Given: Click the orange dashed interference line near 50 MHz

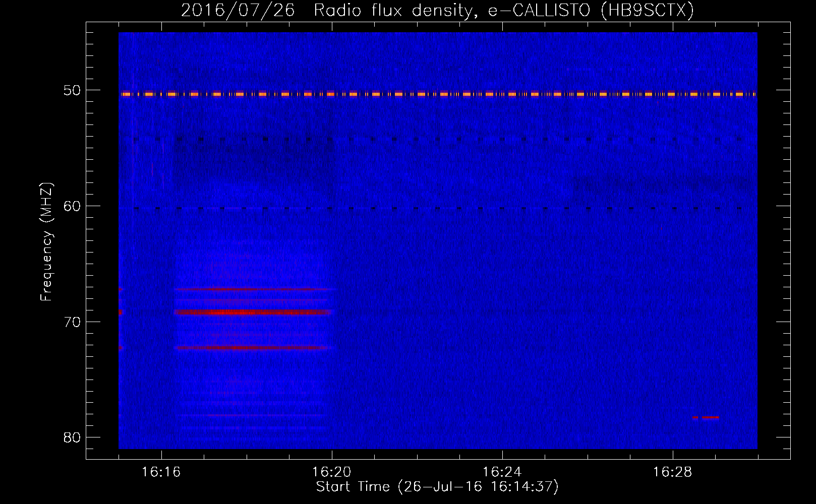Looking at the screenshot, I should pyautogui.click(x=438, y=94).
